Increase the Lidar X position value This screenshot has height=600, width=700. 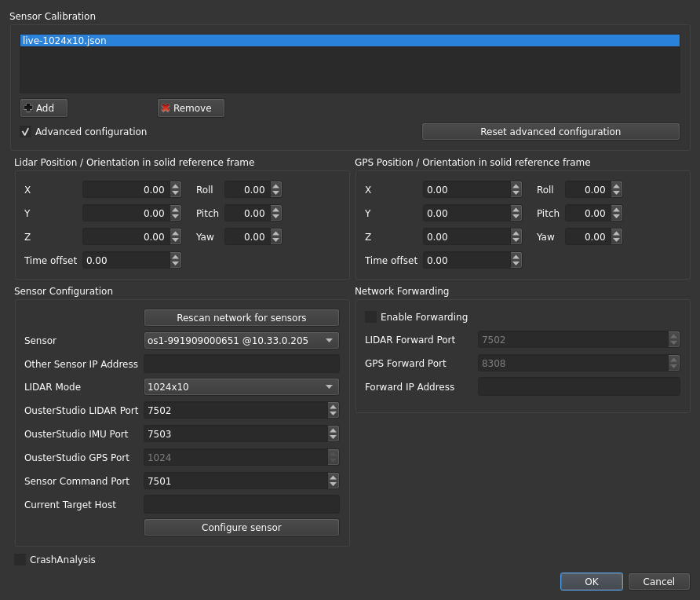tap(176, 186)
